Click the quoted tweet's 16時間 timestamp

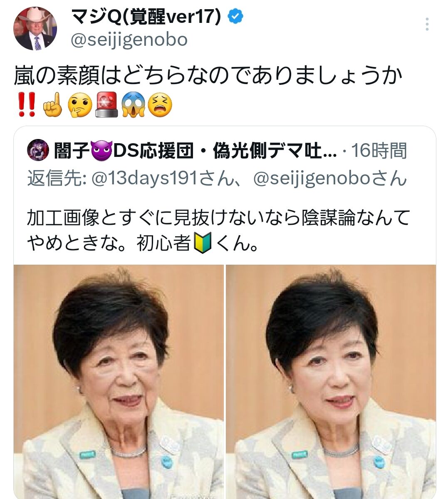tap(379, 151)
